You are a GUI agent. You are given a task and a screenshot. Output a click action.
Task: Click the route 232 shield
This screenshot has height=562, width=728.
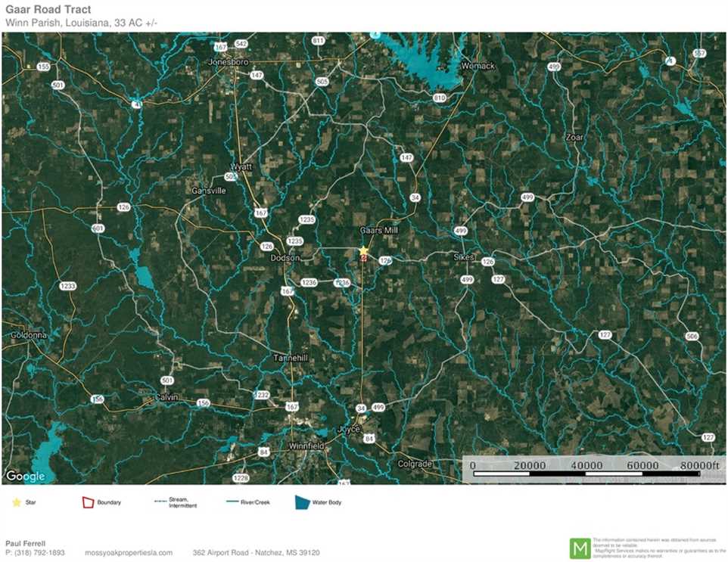coord(262,395)
